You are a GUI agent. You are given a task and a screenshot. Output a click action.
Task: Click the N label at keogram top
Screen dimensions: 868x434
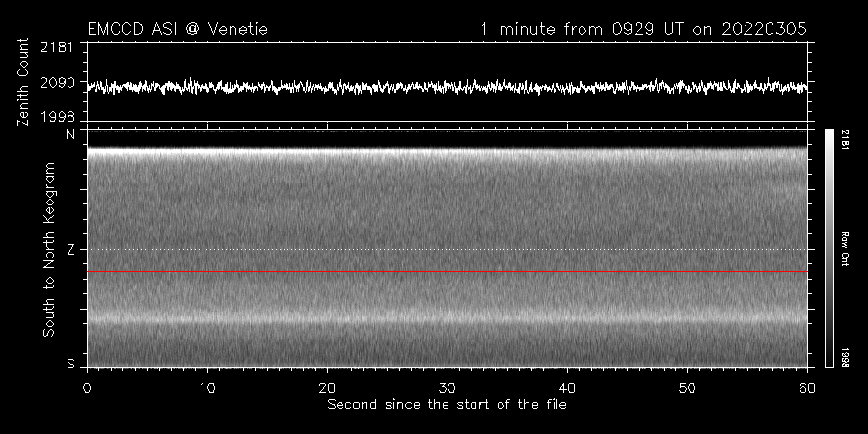(70, 134)
